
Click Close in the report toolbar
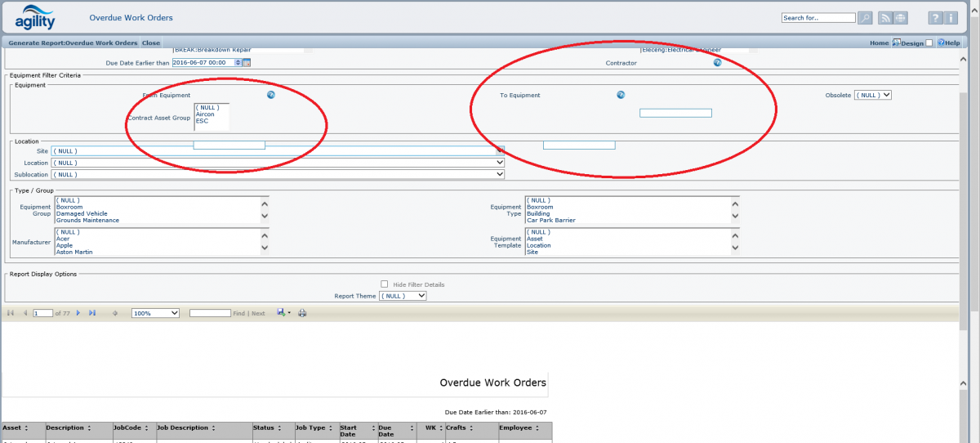point(151,43)
